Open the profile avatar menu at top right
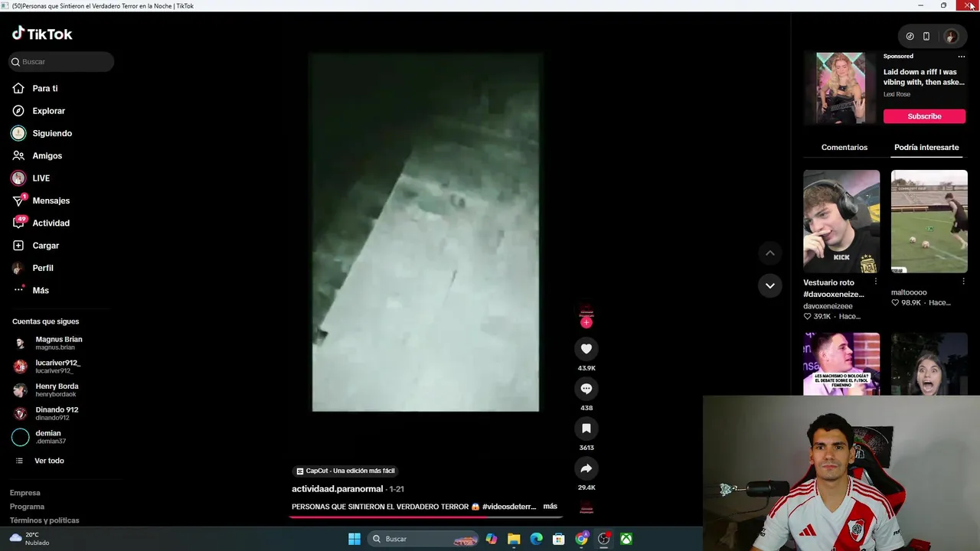 click(951, 36)
